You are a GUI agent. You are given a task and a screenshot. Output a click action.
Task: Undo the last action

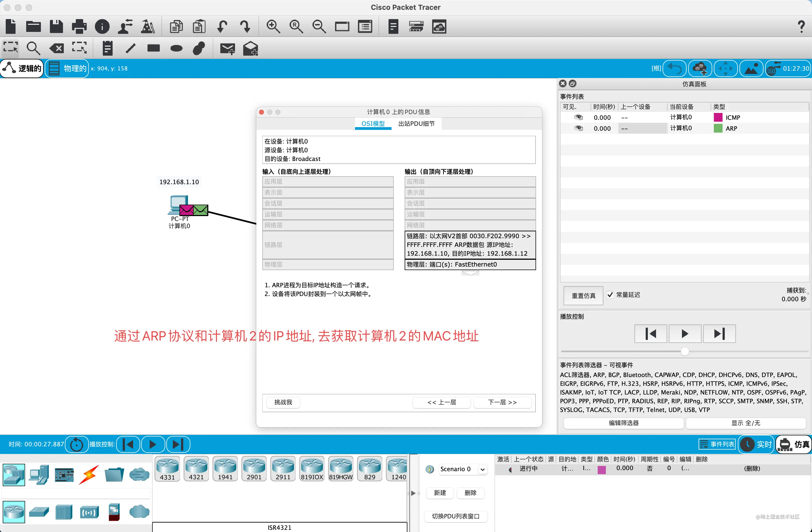click(x=222, y=26)
